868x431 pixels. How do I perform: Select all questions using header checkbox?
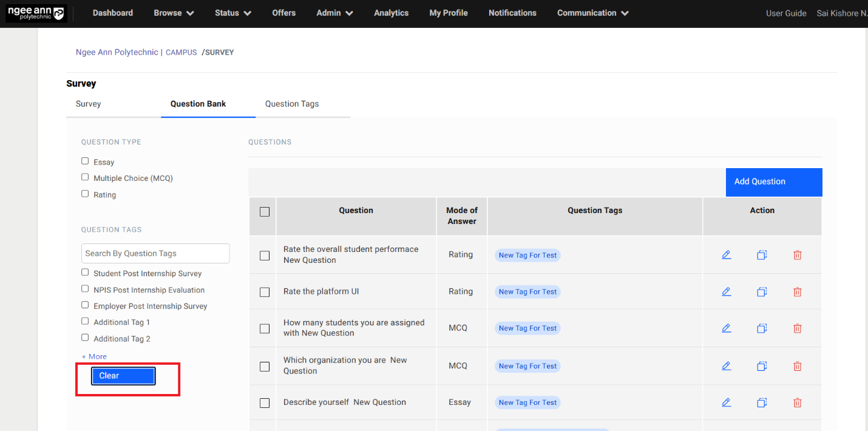click(x=264, y=212)
